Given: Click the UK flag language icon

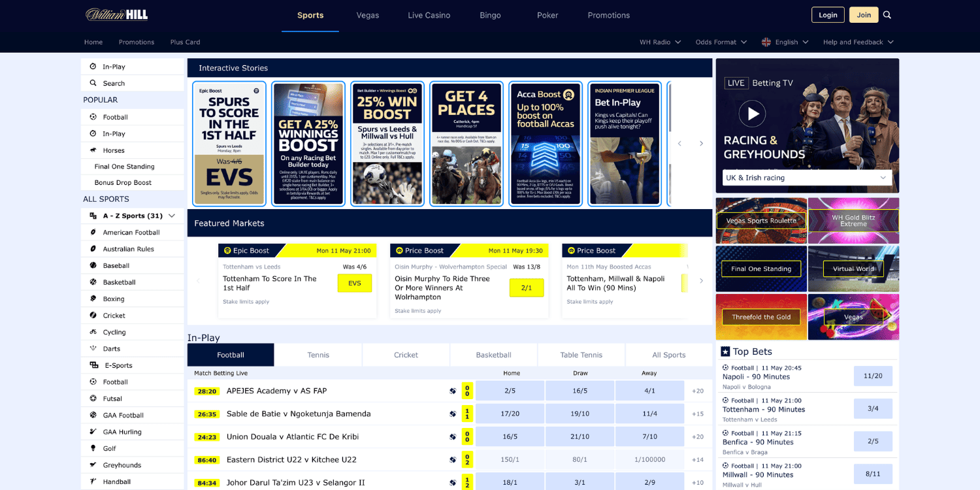Looking at the screenshot, I should (x=766, y=42).
